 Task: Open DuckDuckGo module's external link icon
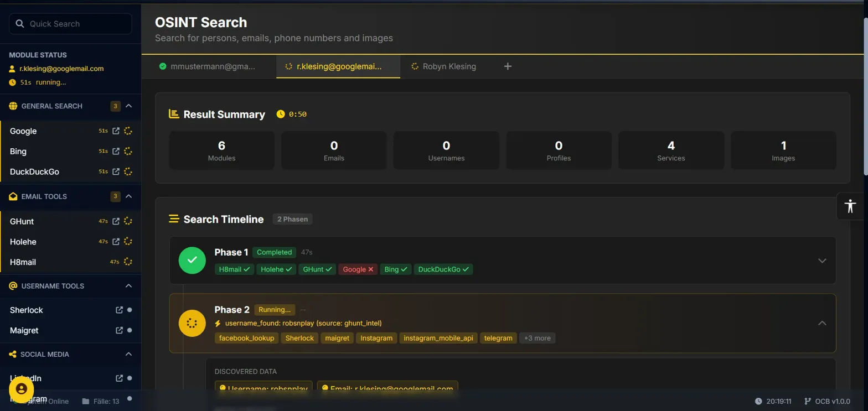pos(116,171)
